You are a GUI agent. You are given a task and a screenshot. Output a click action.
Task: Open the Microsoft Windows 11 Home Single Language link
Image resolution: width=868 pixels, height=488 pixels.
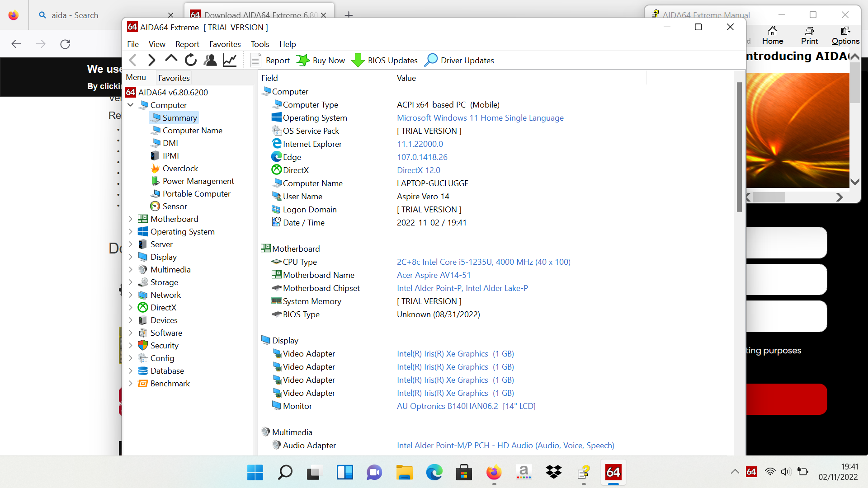point(480,117)
